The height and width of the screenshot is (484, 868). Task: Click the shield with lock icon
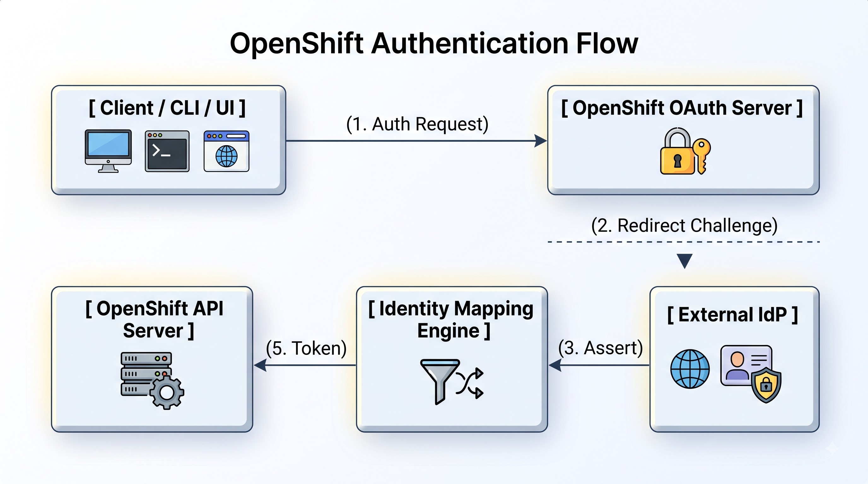766,385
